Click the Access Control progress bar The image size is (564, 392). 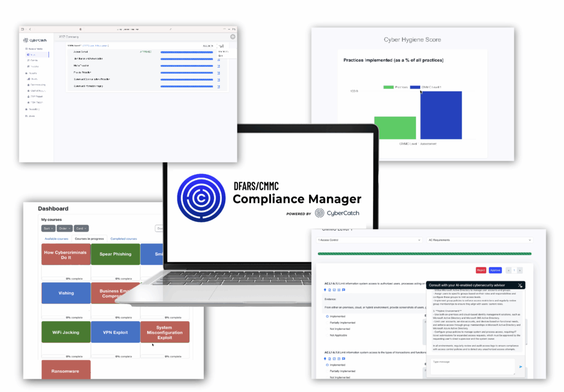186,52
